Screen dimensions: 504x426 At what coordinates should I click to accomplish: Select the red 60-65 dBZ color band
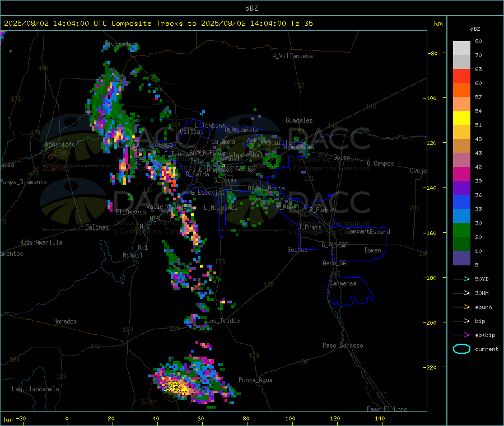[x=461, y=76]
